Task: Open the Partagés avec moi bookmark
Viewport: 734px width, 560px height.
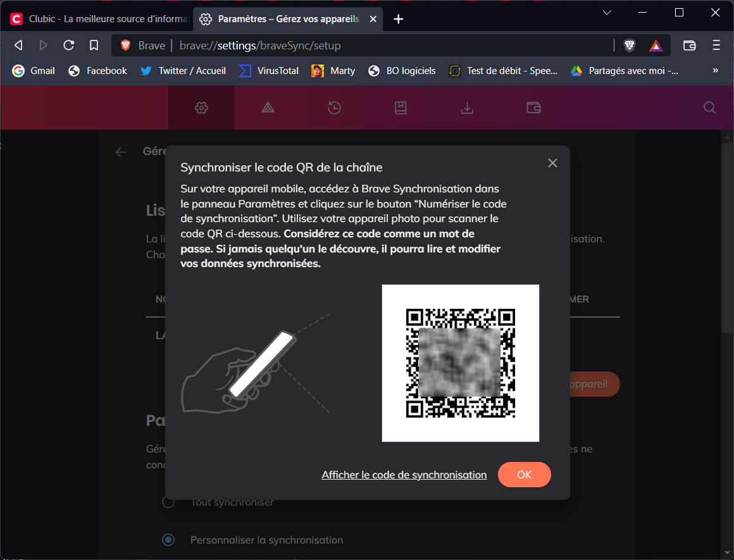Action: (x=625, y=71)
